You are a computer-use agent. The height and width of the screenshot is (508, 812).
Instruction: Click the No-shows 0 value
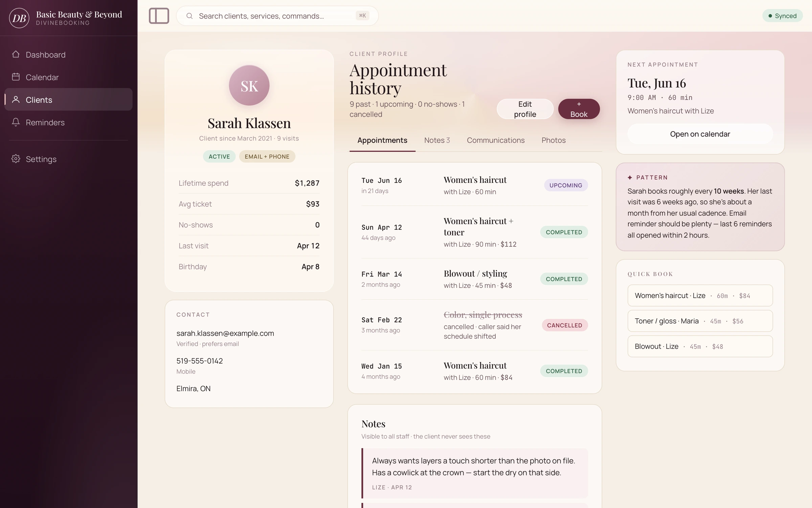pyautogui.click(x=317, y=225)
